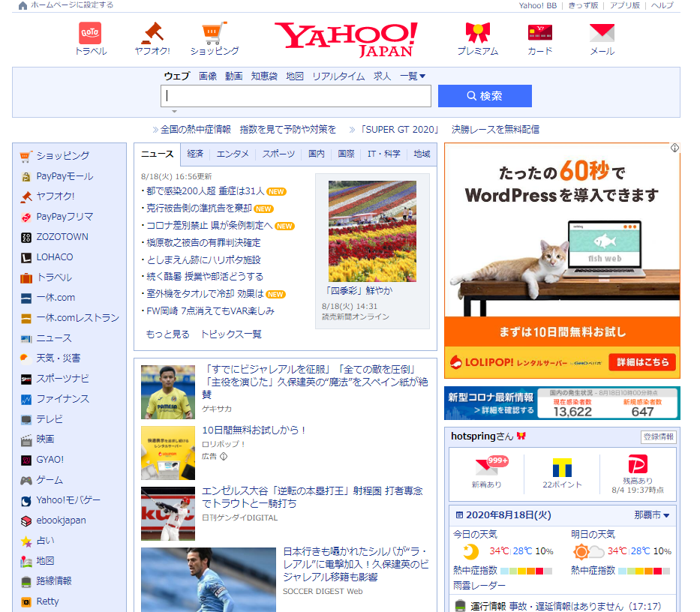
Task: Click トピックス一覧 link
Action: [231, 334]
